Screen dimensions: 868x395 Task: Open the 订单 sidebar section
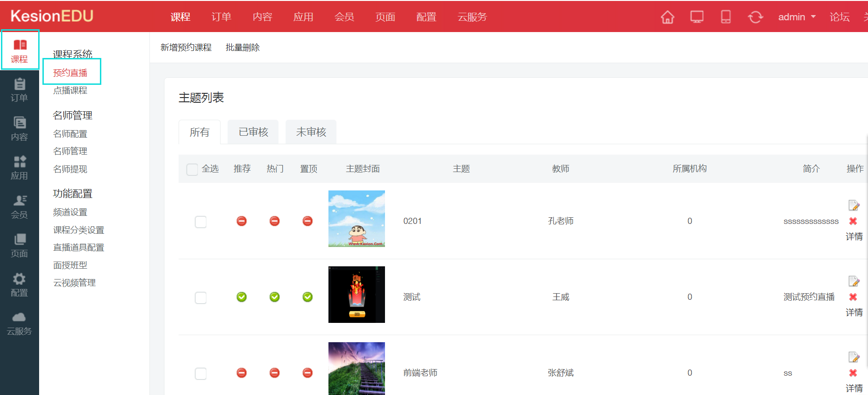(x=19, y=90)
